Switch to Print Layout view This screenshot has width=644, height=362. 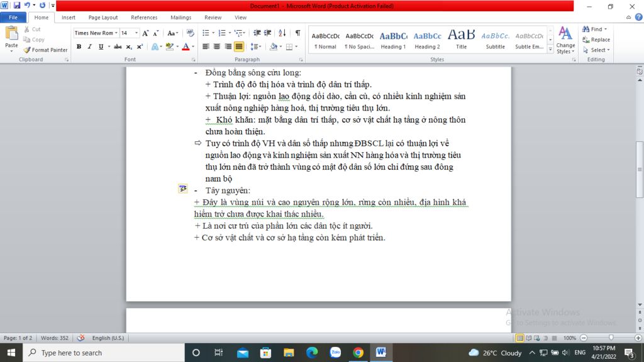pyautogui.click(x=519, y=337)
